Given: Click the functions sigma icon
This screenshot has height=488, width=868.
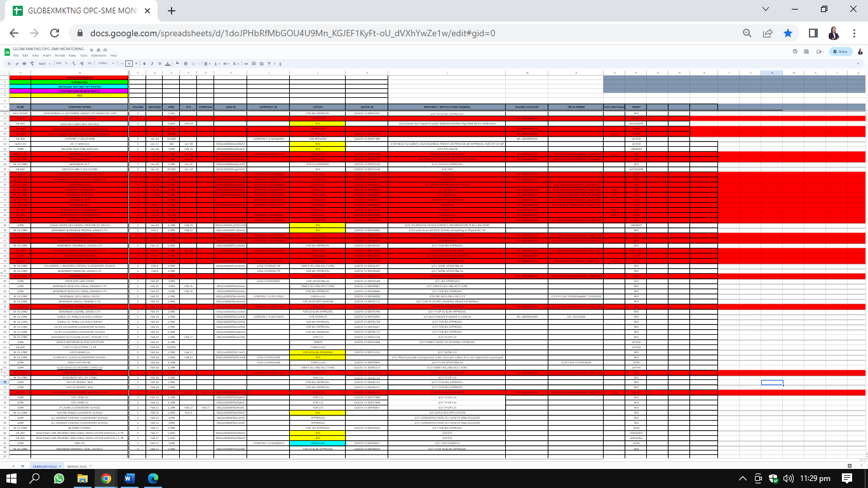Looking at the screenshot, I should point(279,64).
